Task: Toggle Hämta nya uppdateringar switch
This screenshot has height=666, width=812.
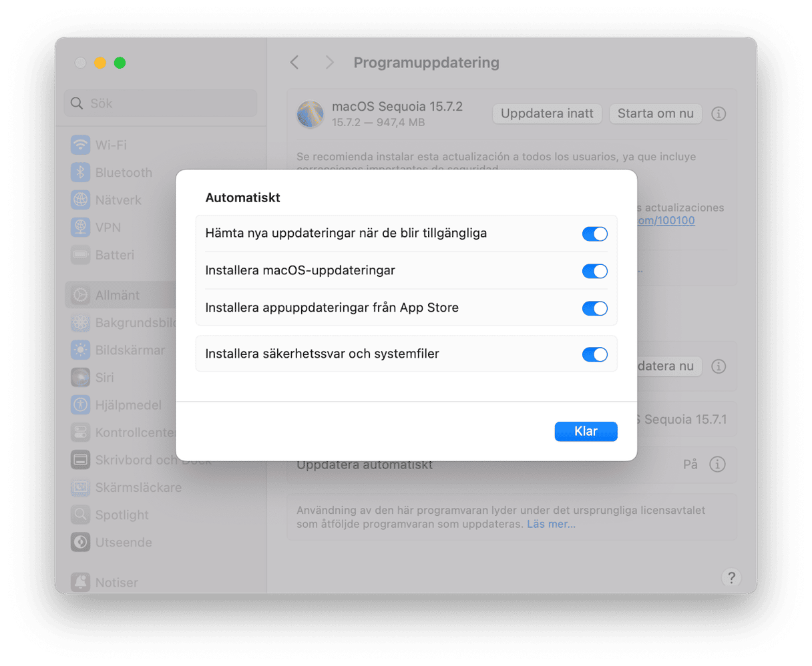Action: pos(594,234)
